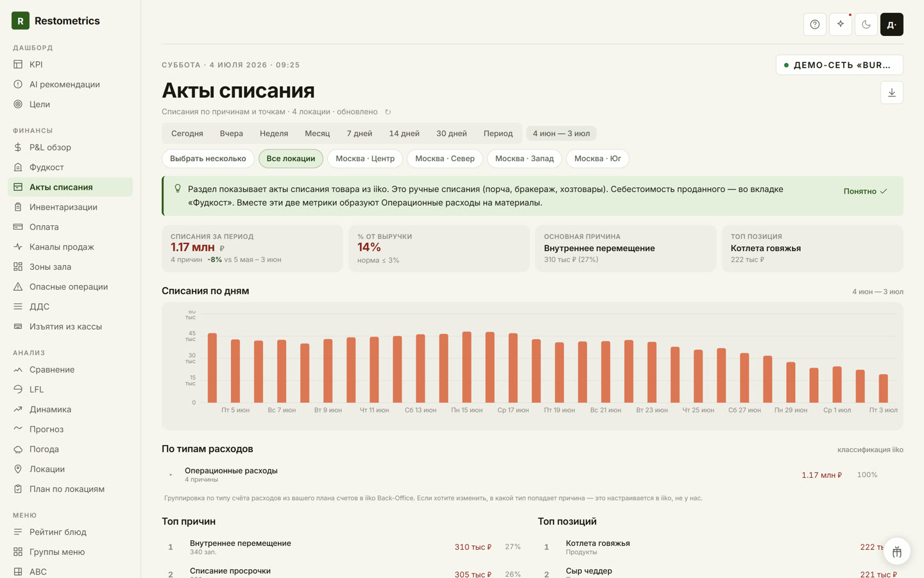Switch to the 14 дней period tab
924x578 pixels.
coord(404,134)
